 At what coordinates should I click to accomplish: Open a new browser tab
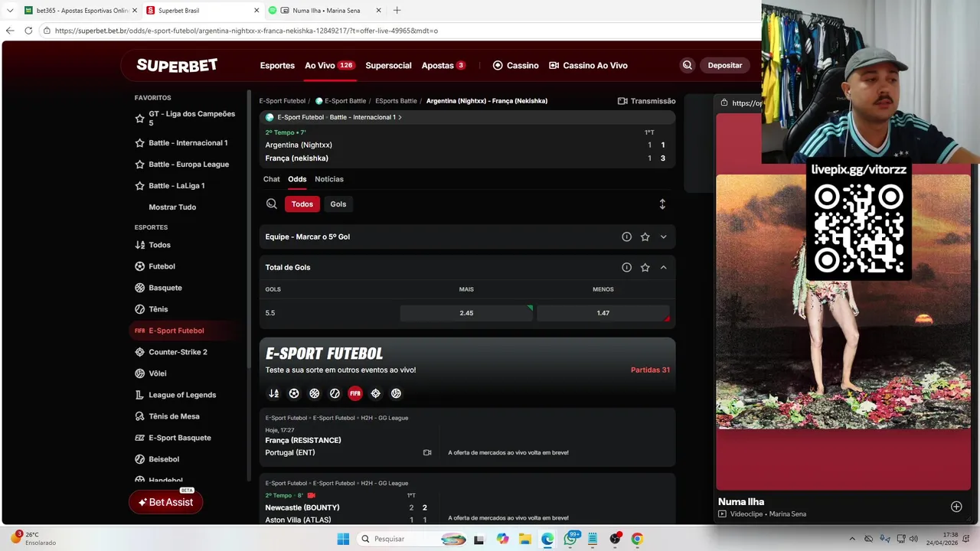tap(397, 11)
